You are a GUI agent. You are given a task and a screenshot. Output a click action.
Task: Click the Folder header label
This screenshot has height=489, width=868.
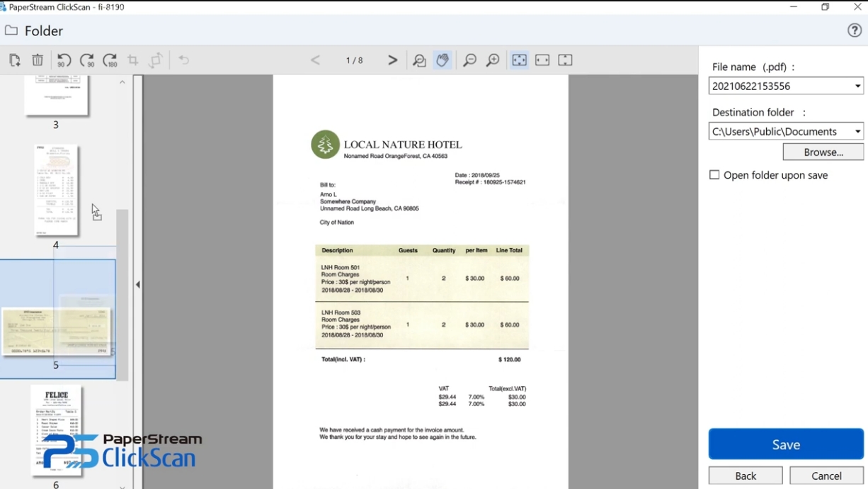pos(44,31)
